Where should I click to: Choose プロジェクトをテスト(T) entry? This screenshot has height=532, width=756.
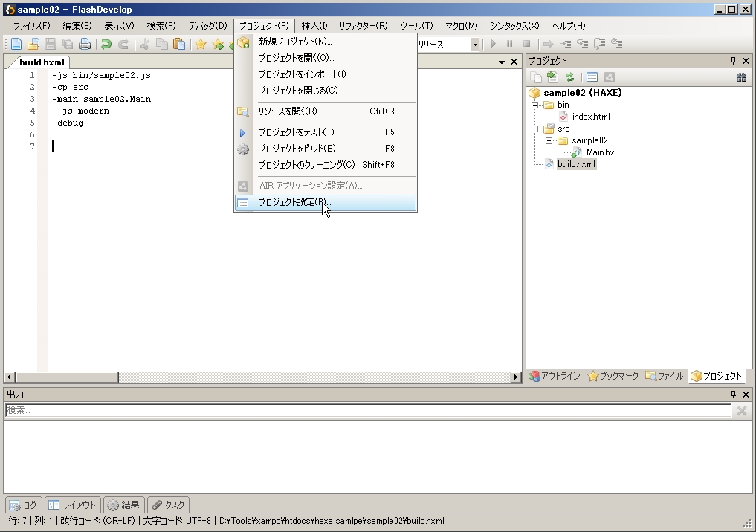pos(326,132)
